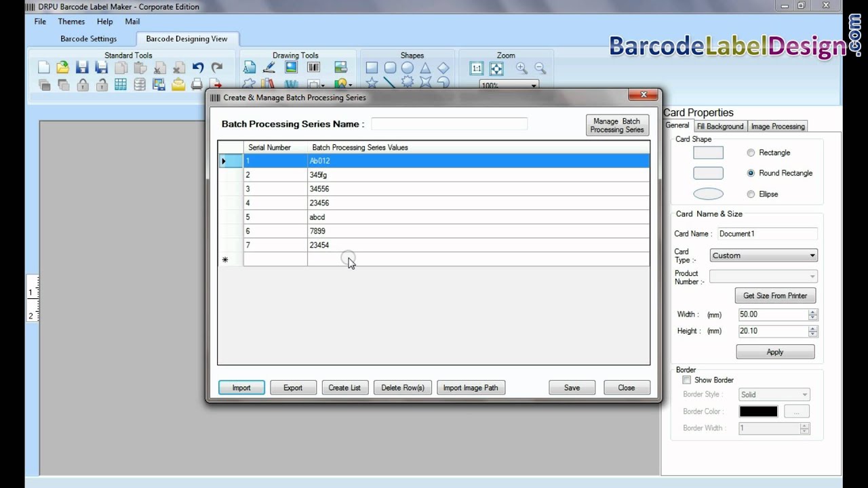
Task: Click the Save button in dialog
Action: [x=572, y=388]
